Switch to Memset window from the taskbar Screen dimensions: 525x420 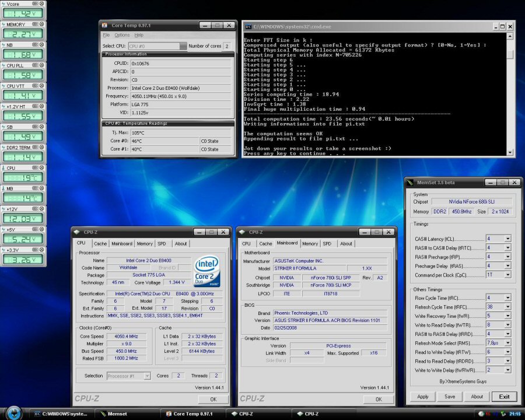tap(127, 414)
